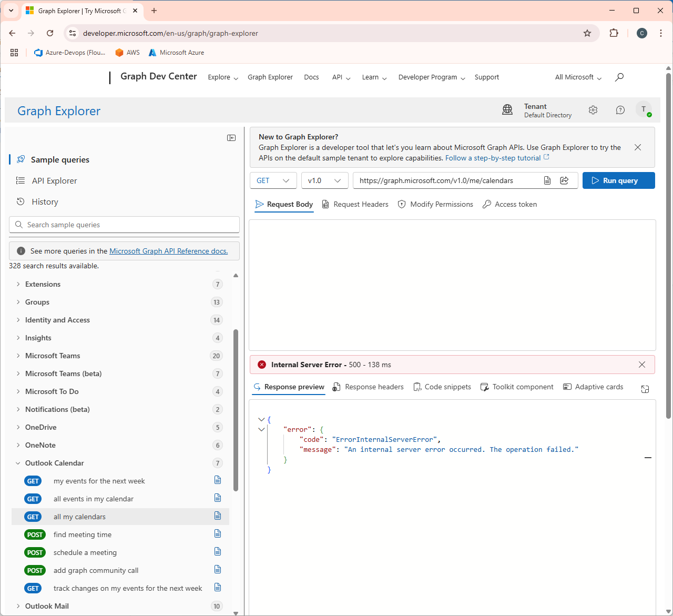Open the Explore menu in Graph Dev Center
The height and width of the screenshot is (616, 673).
tap(223, 77)
